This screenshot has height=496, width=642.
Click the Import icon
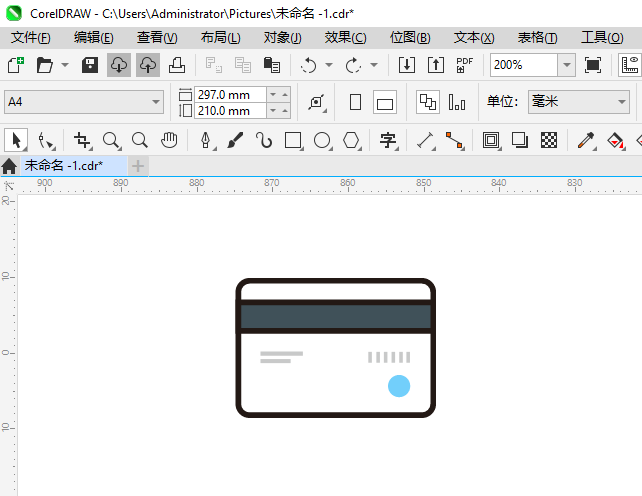click(x=407, y=65)
